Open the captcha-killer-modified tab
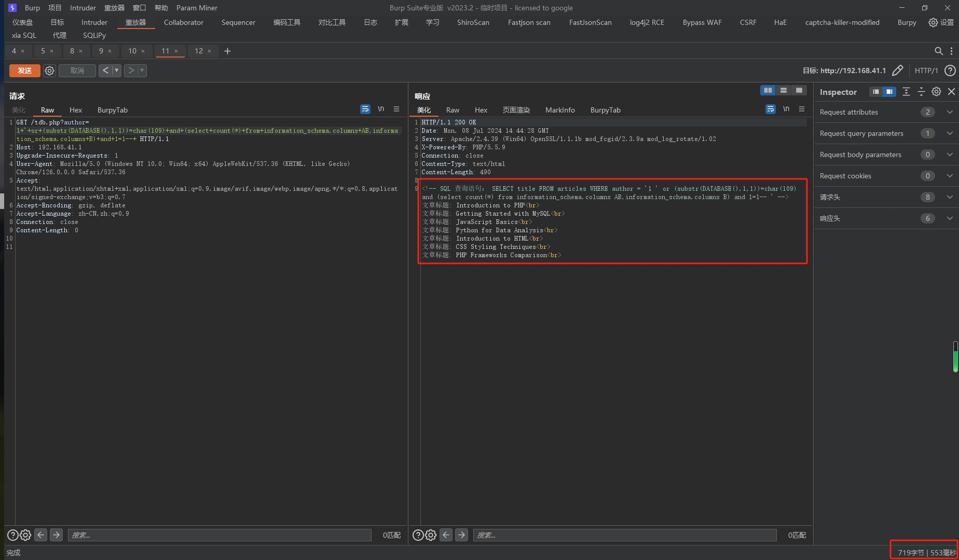This screenshot has height=560, width=959. pyautogui.click(x=842, y=22)
